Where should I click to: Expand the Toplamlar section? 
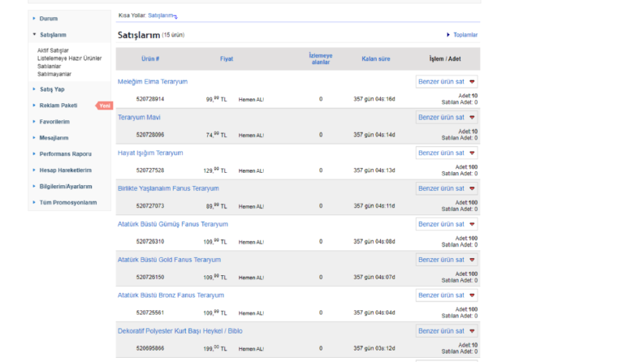[465, 35]
